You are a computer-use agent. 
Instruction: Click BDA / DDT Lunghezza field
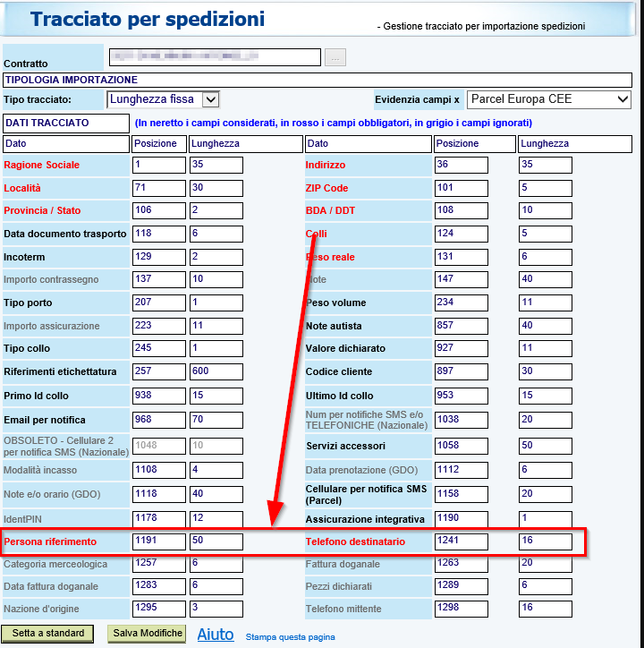546,210
